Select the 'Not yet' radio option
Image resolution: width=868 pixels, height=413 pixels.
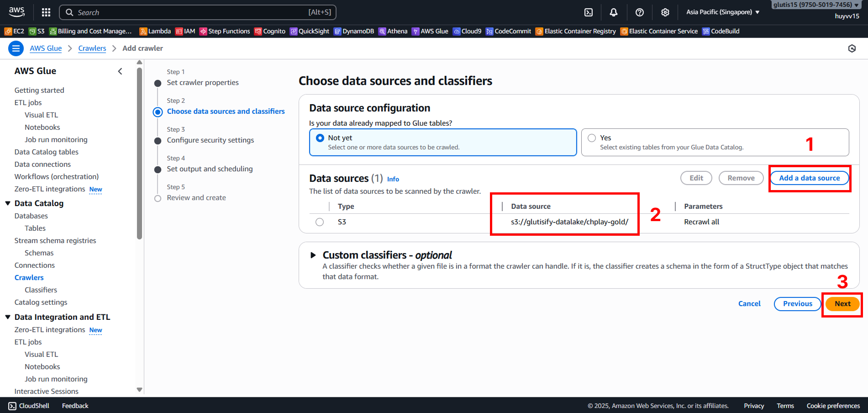pyautogui.click(x=320, y=138)
